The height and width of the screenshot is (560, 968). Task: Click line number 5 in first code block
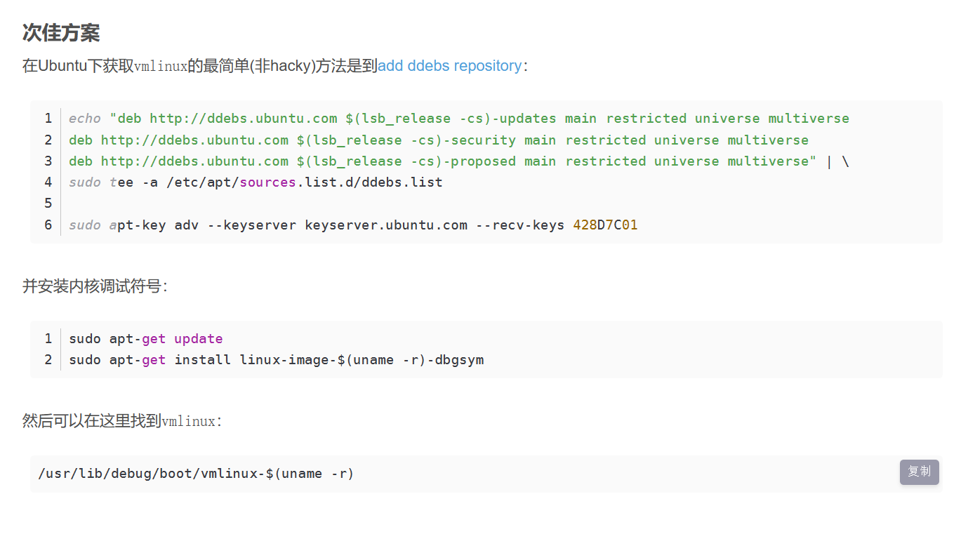[48, 204]
